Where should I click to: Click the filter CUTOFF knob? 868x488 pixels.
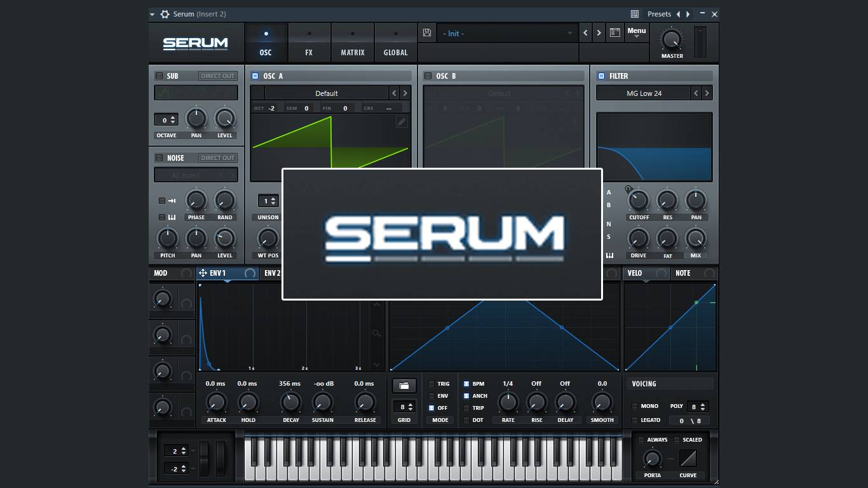click(x=638, y=201)
